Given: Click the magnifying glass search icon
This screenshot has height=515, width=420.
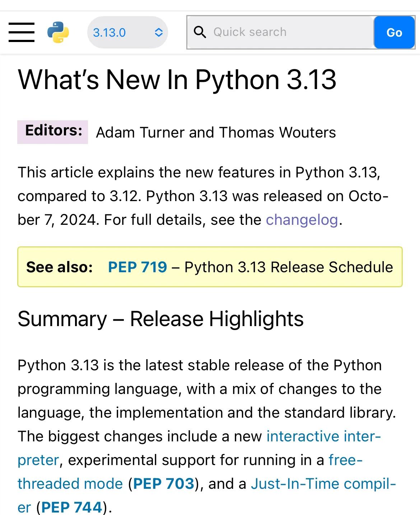Looking at the screenshot, I should click(x=200, y=32).
